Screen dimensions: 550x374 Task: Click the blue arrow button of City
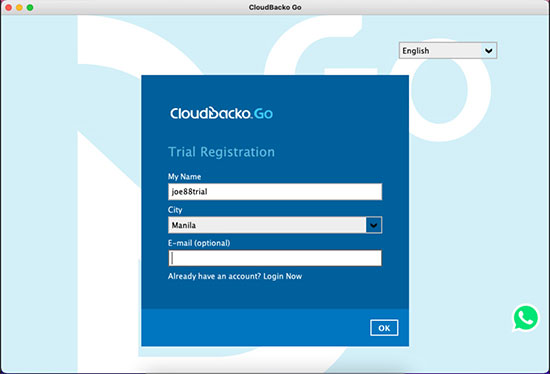374,225
